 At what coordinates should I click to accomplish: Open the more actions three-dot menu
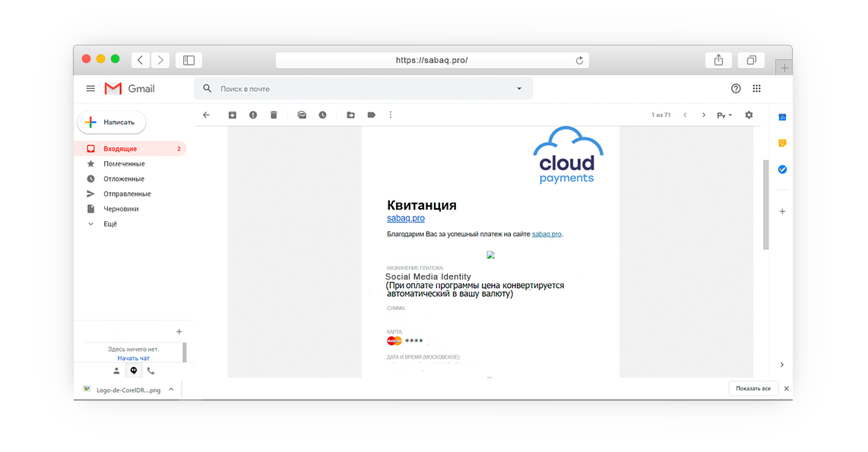click(x=390, y=115)
